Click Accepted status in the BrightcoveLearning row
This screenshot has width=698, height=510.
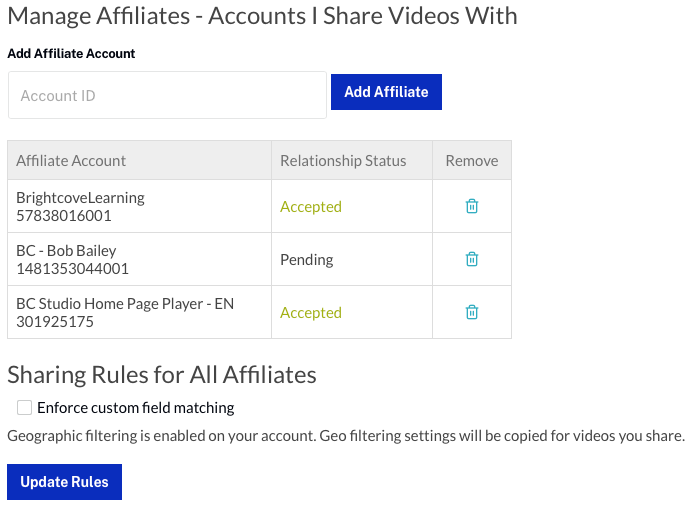(x=311, y=206)
